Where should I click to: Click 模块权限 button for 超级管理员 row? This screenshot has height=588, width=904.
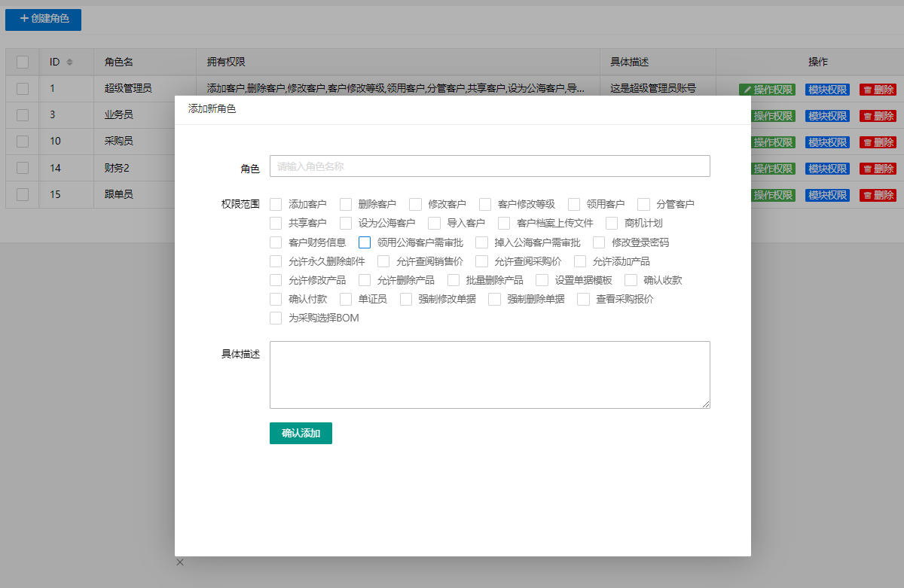click(x=827, y=90)
